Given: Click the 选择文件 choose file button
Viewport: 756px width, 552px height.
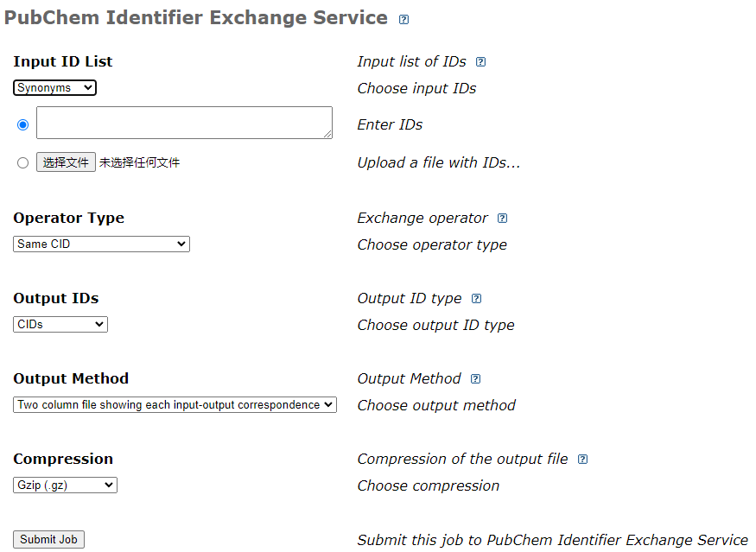Looking at the screenshot, I should (66, 162).
